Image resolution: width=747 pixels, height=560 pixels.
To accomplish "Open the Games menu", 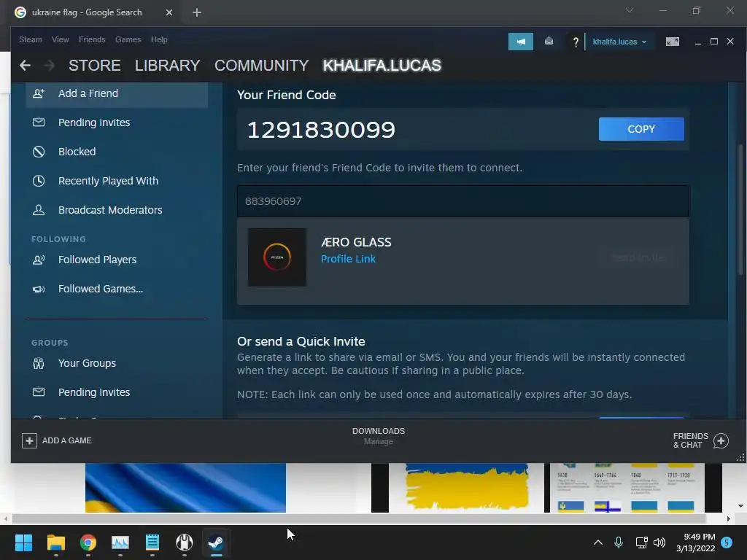I will coord(128,39).
